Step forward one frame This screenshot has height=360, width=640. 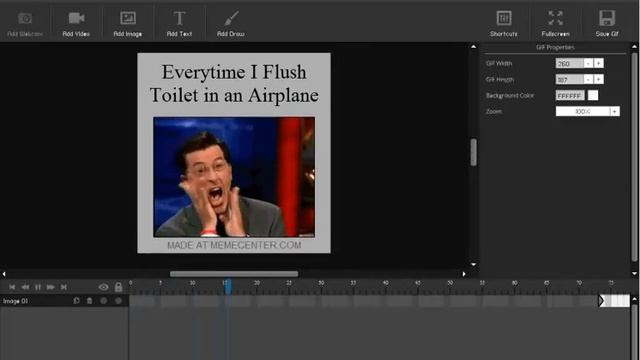51,287
